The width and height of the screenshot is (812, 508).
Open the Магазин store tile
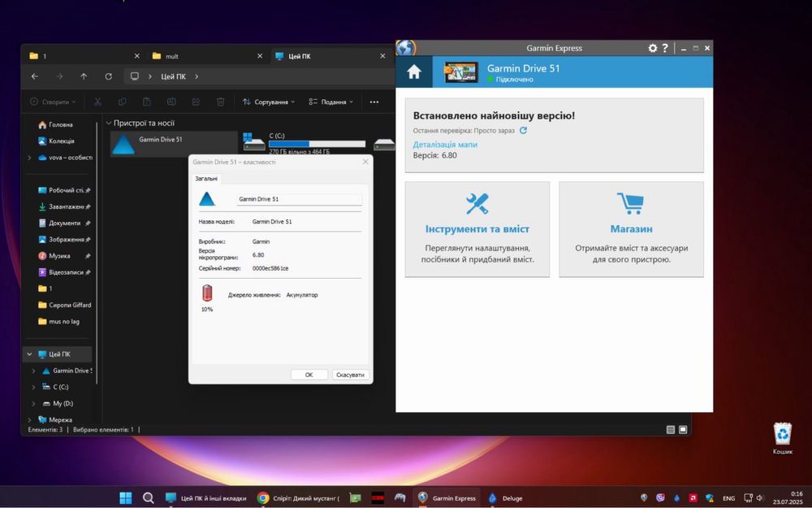click(631, 229)
